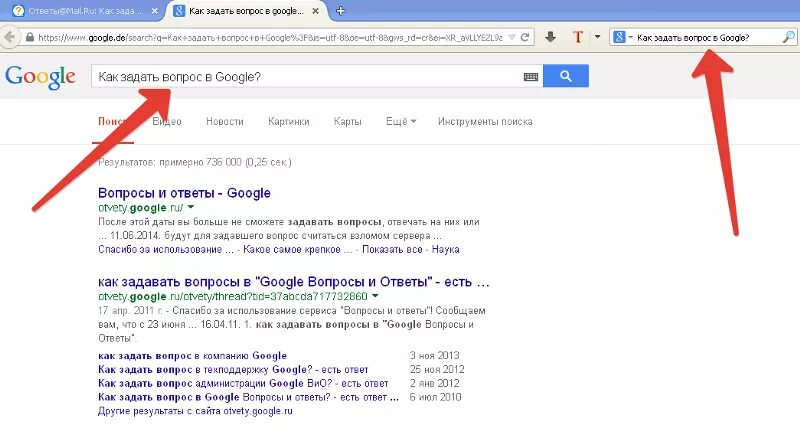Expand the green arrow after the thread?tid URL
Screen dimensions: 800x424
tap(375, 296)
